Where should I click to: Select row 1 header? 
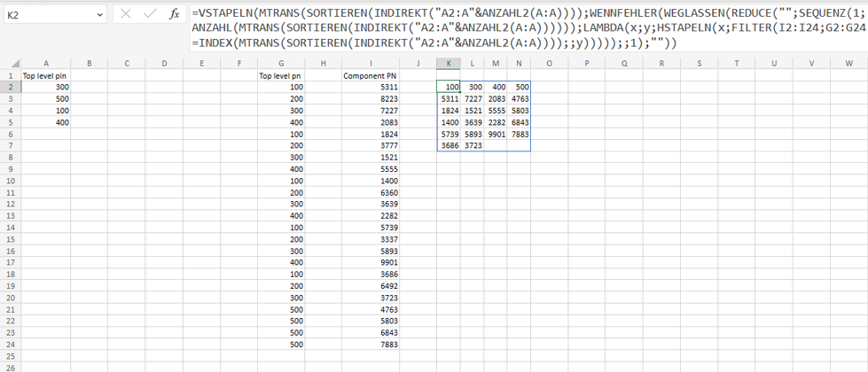(11, 75)
